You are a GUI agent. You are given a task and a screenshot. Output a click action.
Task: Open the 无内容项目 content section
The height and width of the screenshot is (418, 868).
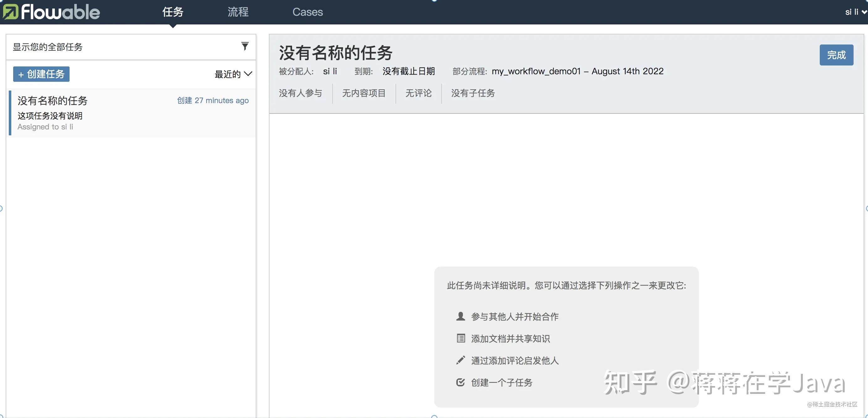point(364,93)
